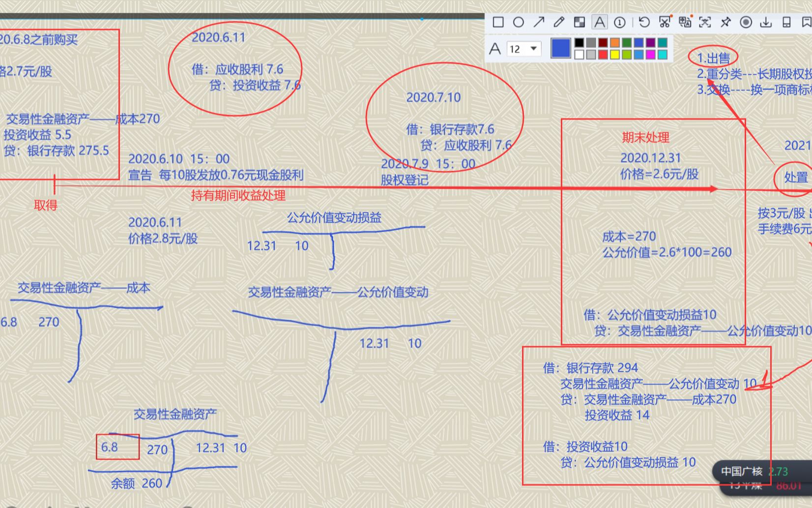Click the text '股权登记'
Screen dimensions: 812x508
point(405,180)
